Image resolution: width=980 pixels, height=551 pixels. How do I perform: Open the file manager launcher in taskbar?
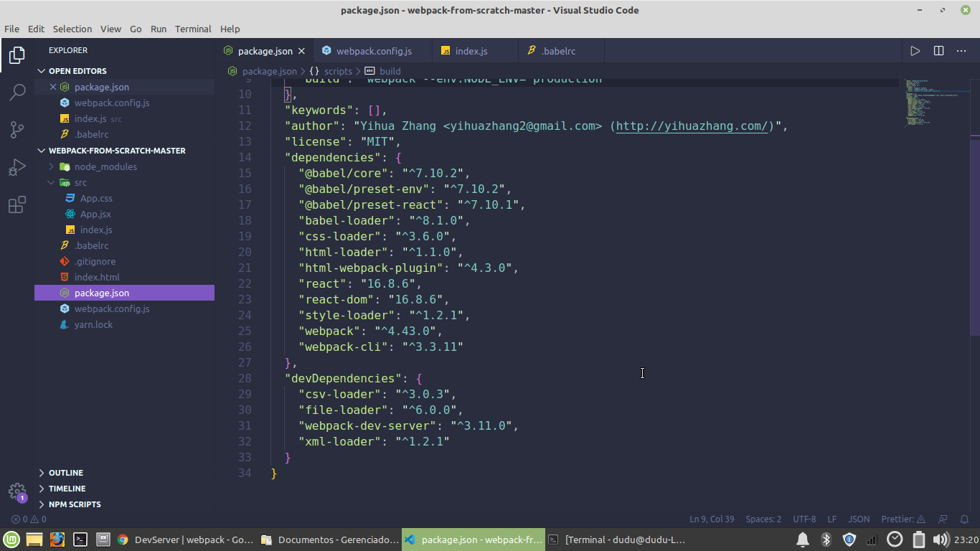[34, 540]
